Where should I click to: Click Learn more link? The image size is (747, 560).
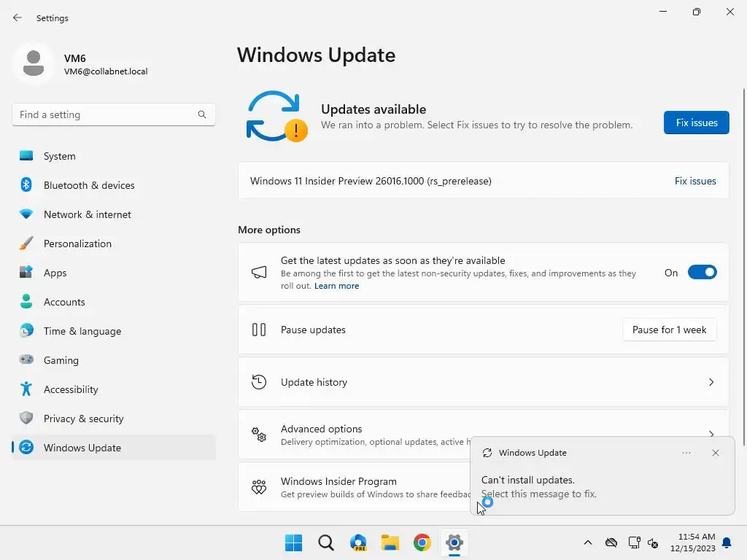(x=336, y=286)
